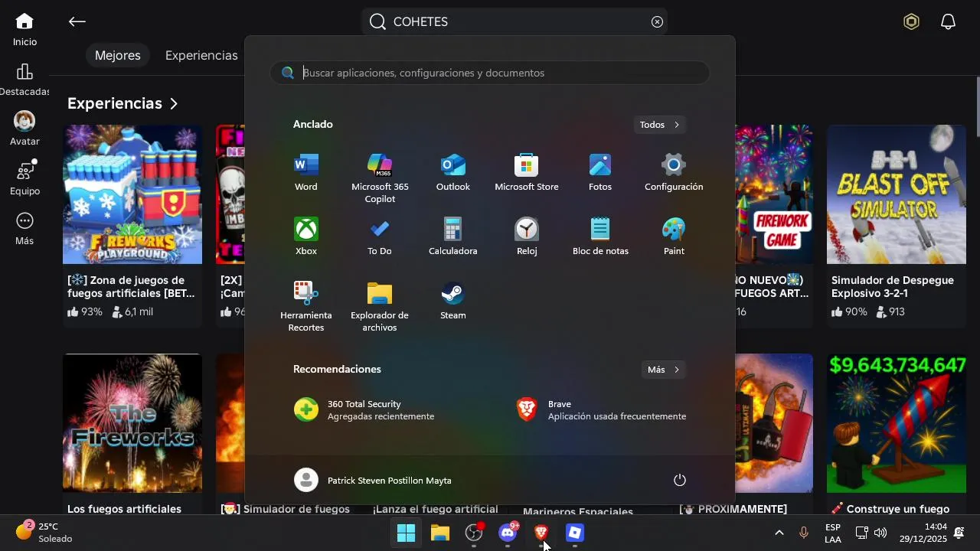Click 'Construye un fuego' title

(890, 509)
